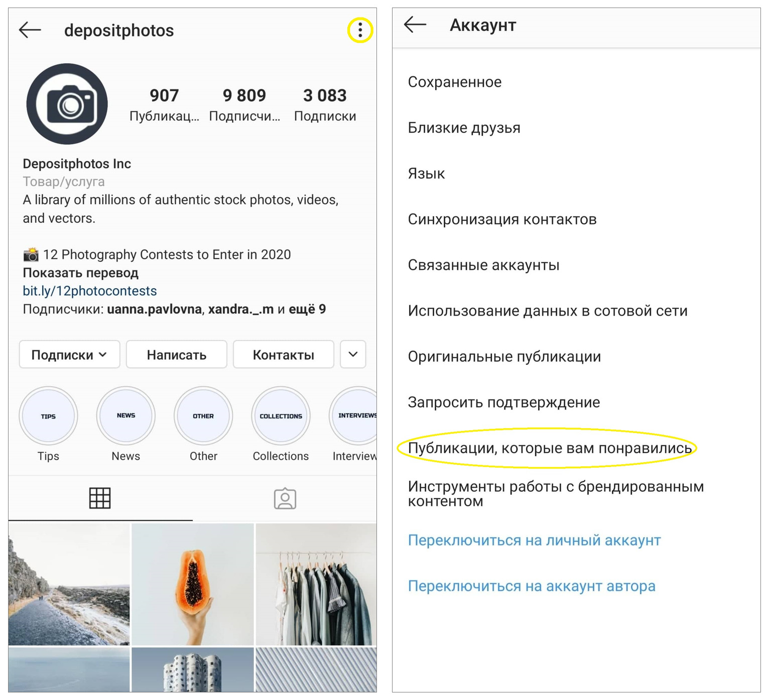Go back from the depositphotos profile
This screenshot has height=700, width=768.
[x=30, y=30]
